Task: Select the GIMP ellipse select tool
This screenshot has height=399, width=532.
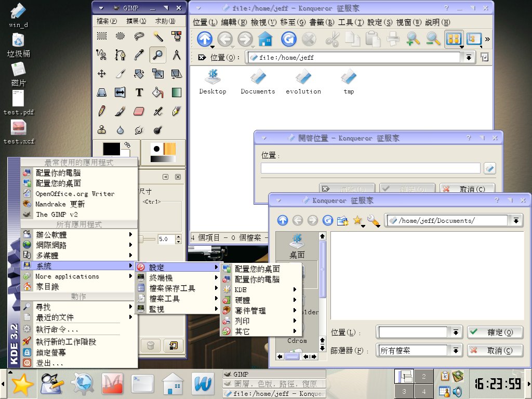Action: pos(121,36)
